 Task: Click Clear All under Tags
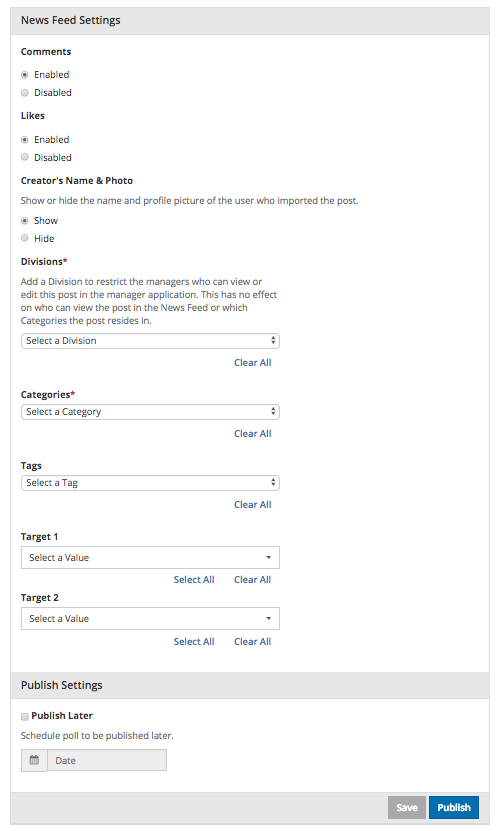(253, 505)
